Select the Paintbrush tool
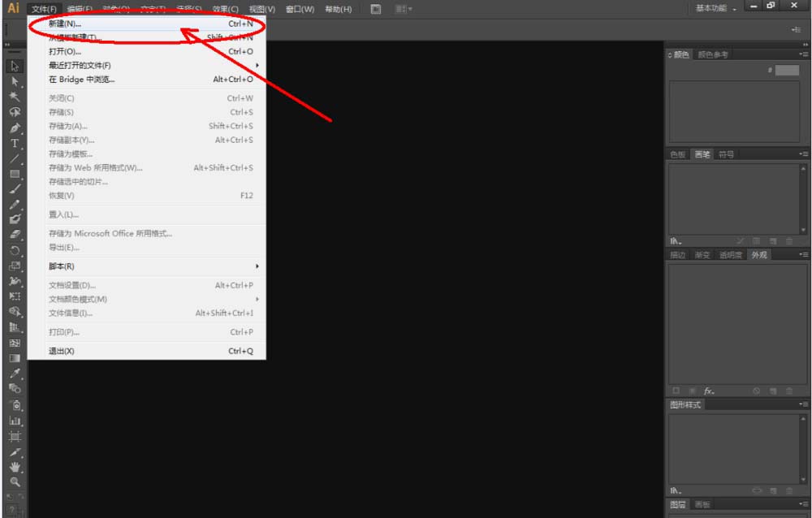Viewport: 812px width, 518px height. pyautogui.click(x=15, y=189)
